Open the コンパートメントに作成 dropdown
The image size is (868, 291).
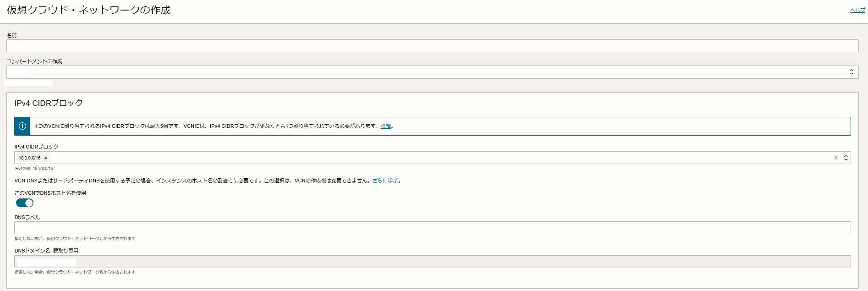pyautogui.click(x=432, y=72)
